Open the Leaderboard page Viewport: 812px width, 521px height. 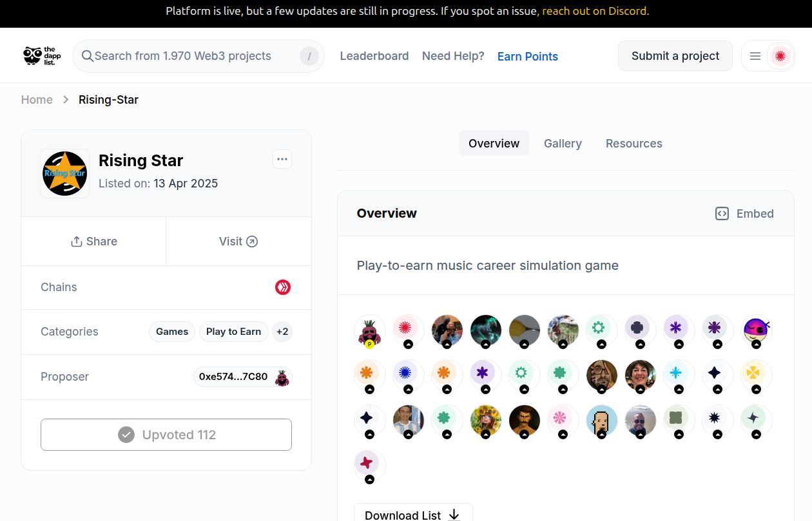point(374,56)
